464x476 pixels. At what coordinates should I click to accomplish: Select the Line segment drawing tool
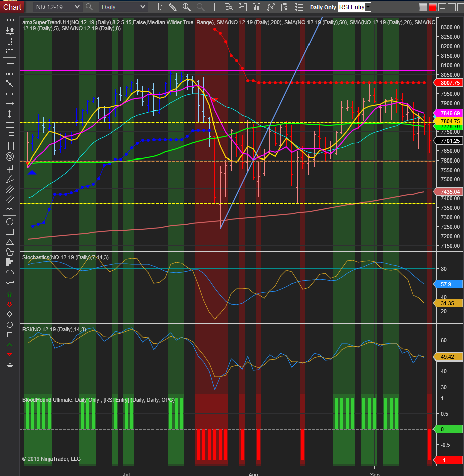tap(10, 63)
